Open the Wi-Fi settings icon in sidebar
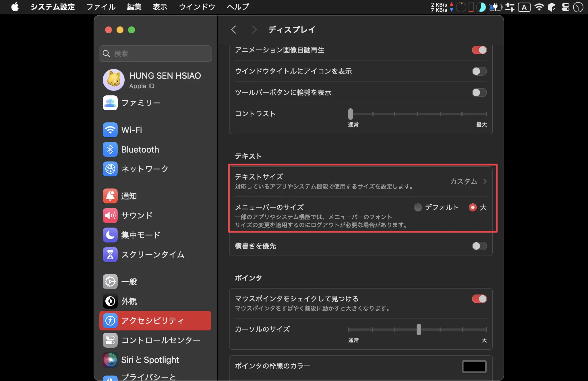The width and height of the screenshot is (588, 381). (110, 130)
